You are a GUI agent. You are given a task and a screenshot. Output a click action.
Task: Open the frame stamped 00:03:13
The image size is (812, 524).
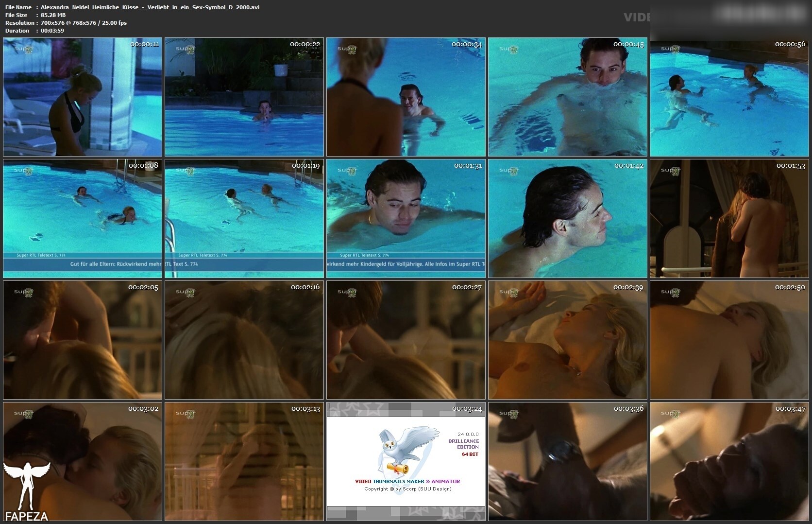pos(244,462)
